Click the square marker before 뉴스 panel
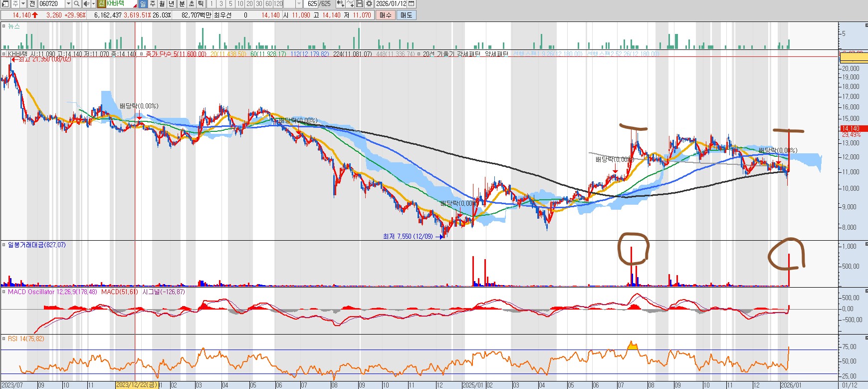 (x=4, y=26)
